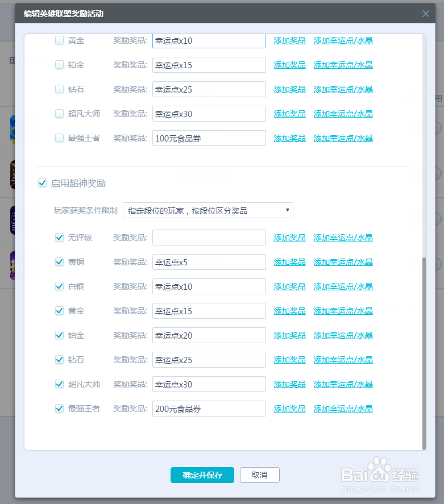The width and height of the screenshot is (444, 504).
Task: Uncheck the 启用超神奖励 checkbox
Action: [43, 183]
